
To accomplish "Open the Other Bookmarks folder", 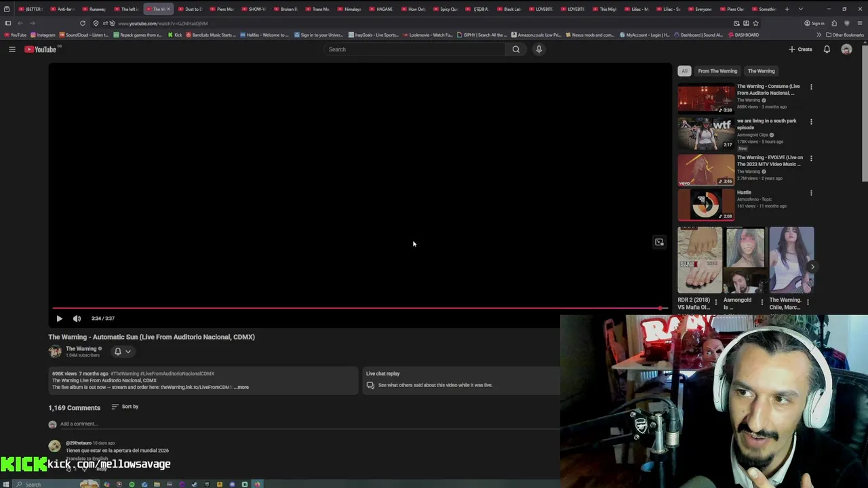I will tap(845, 35).
